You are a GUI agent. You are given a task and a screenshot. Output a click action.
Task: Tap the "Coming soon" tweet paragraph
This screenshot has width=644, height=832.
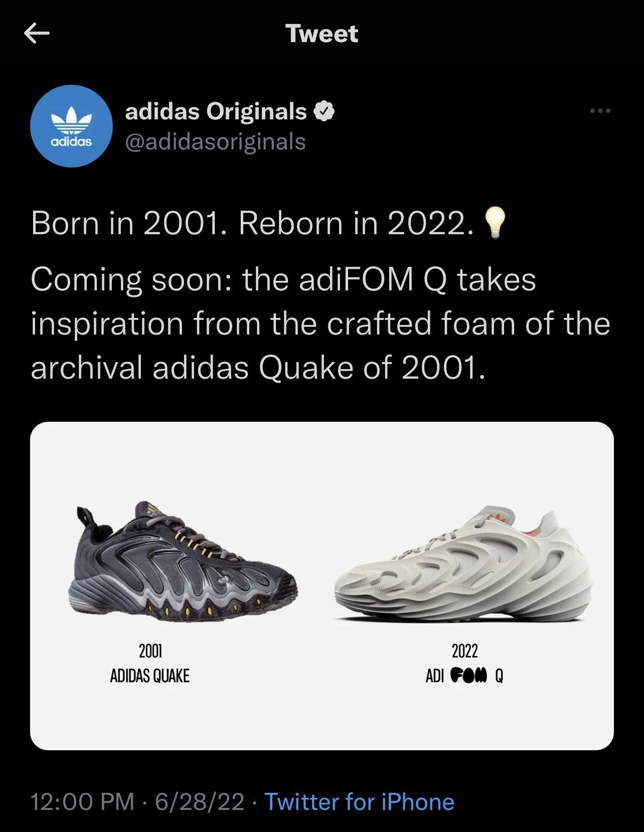click(x=320, y=323)
